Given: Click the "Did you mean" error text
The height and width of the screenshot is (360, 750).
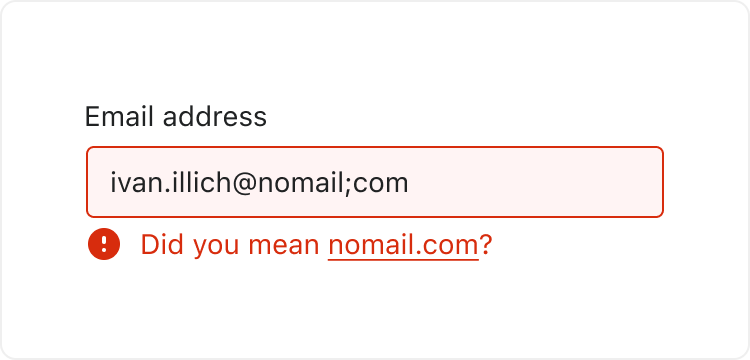Looking at the screenshot, I should coord(230,245).
